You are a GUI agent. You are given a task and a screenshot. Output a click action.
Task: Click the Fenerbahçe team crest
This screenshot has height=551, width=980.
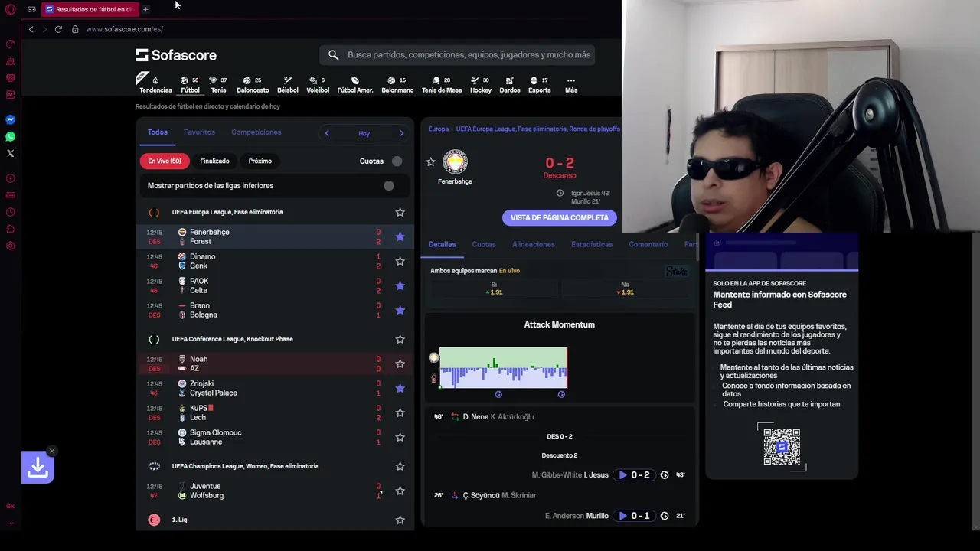click(455, 162)
